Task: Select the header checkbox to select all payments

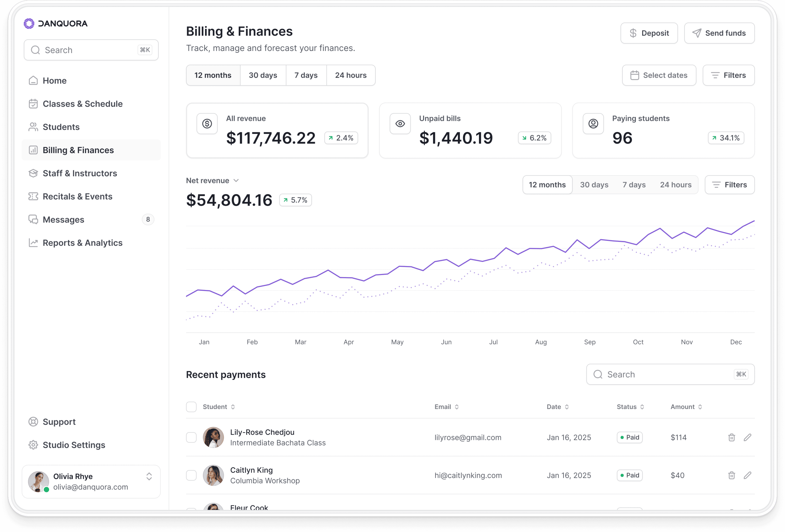Action: coord(191,407)
